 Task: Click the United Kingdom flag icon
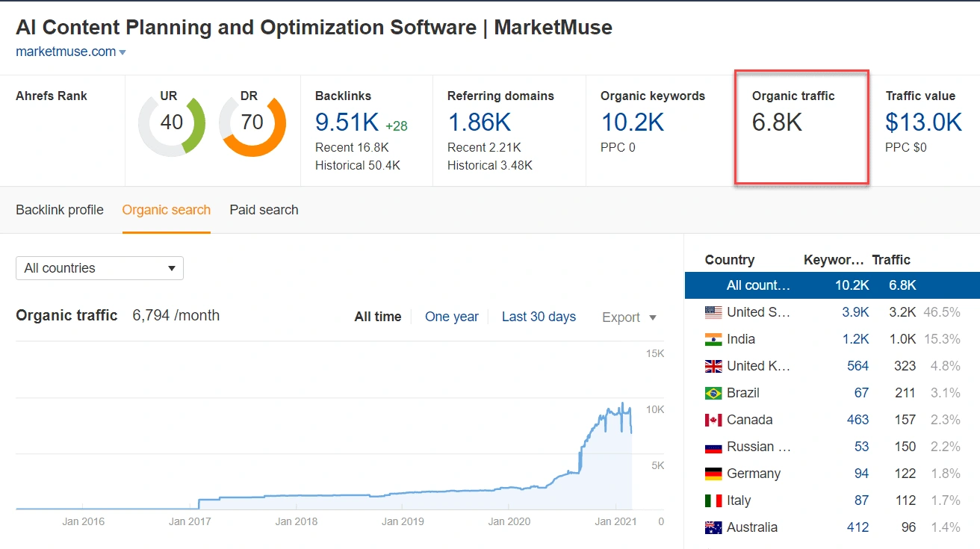tap(713, 366)
